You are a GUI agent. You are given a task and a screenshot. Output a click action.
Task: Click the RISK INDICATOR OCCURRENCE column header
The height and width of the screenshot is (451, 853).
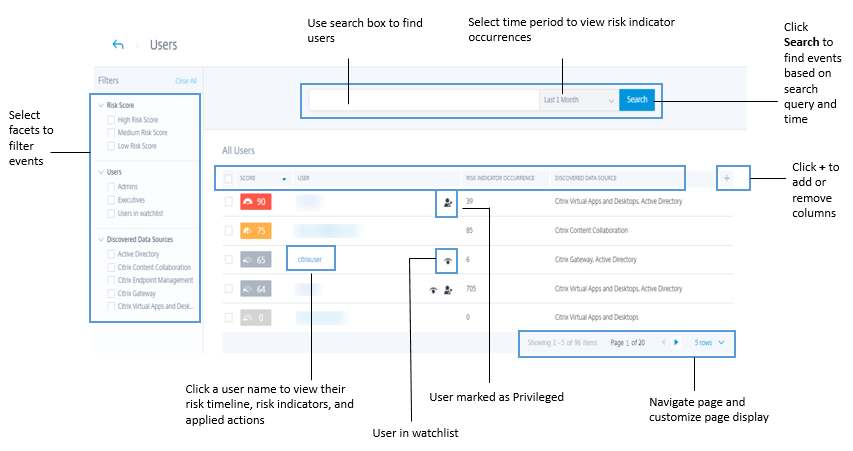pyautogui.click(x=506, y=178)
